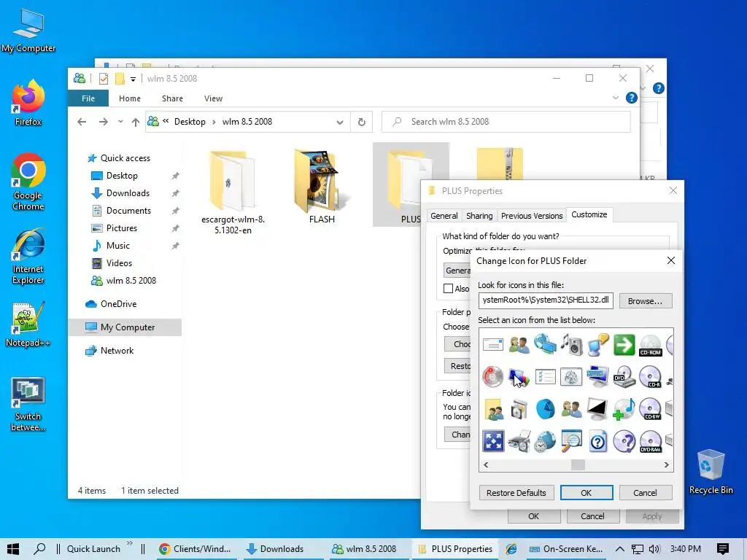Refresh the Explorer folder view

362,122
